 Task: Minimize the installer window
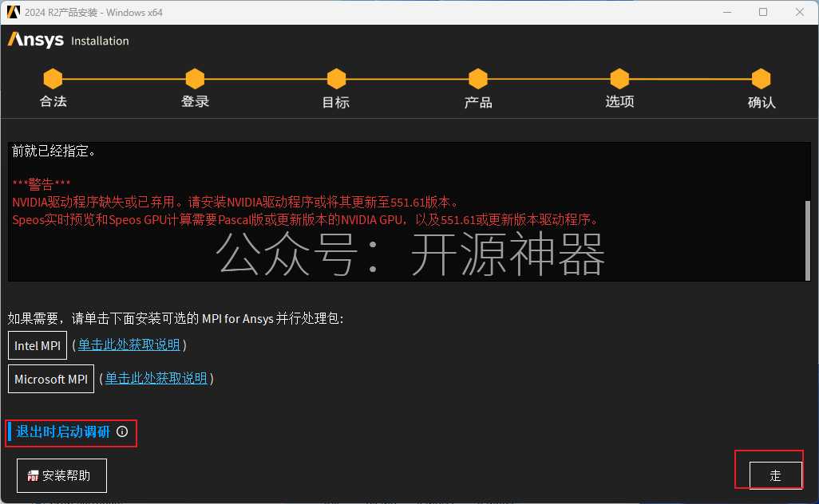(x=727, y=12)
